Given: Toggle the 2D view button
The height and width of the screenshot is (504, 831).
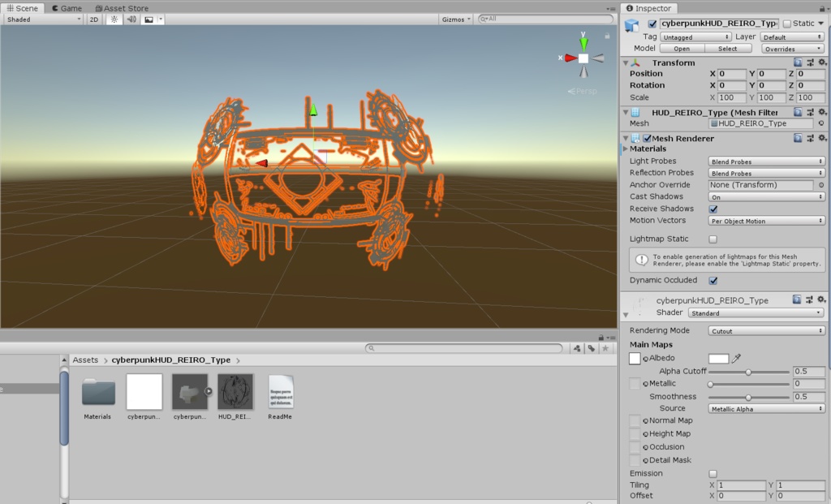Looking at the screenshot, I should [x=94, y=19].
